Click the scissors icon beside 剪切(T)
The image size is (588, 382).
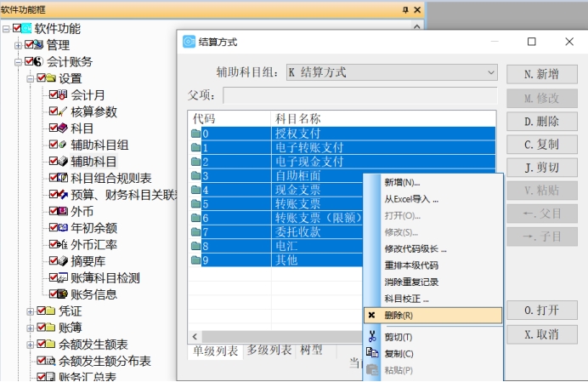(372, 337)
